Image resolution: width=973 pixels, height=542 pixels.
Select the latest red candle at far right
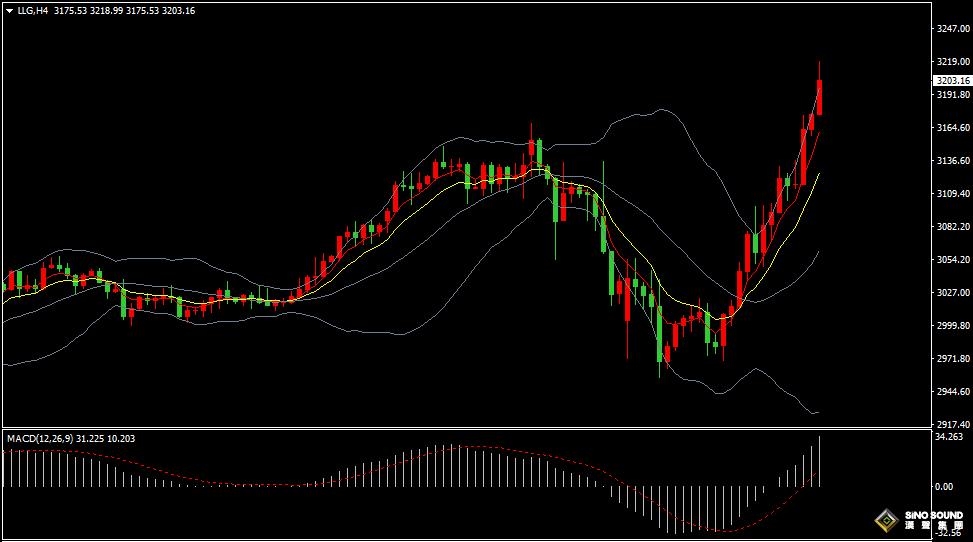[x=820, y=98]
